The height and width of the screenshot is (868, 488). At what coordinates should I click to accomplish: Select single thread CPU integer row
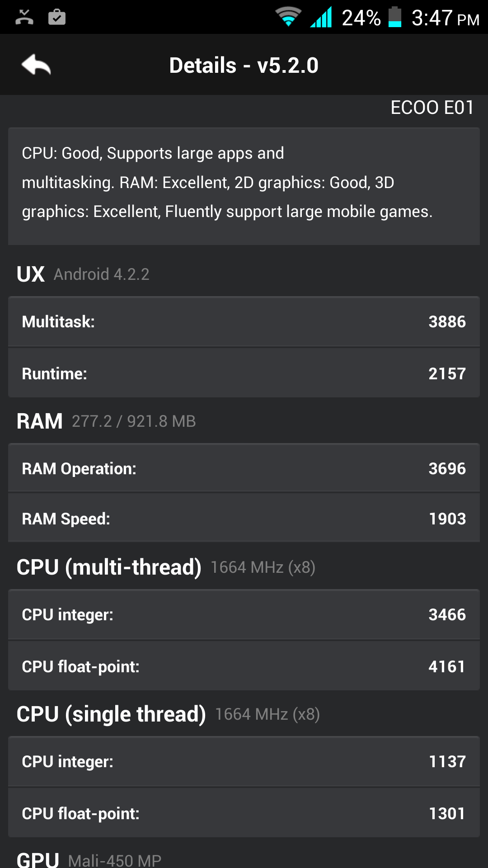(244, 761)
